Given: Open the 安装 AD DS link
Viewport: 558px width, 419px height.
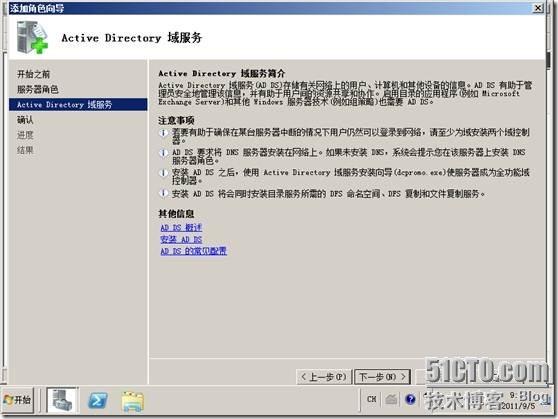Looking at the screenshot, I should [181, 240].
